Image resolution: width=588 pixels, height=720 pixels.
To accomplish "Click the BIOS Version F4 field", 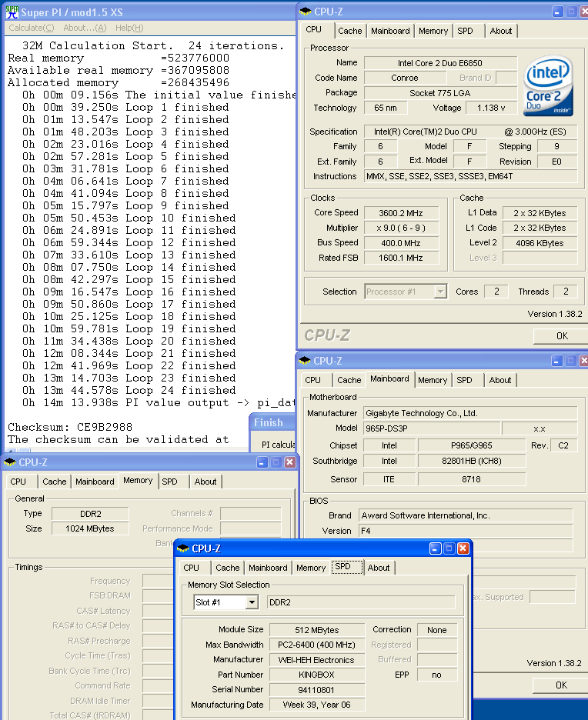I will pyautogui.click(x=466, y=531).
